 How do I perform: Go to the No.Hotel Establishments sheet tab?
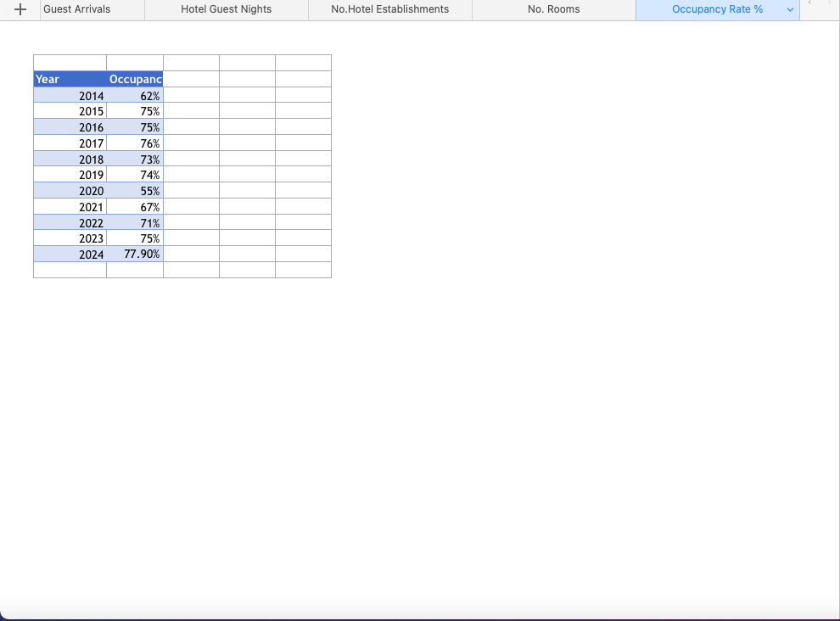click(389, 9)
